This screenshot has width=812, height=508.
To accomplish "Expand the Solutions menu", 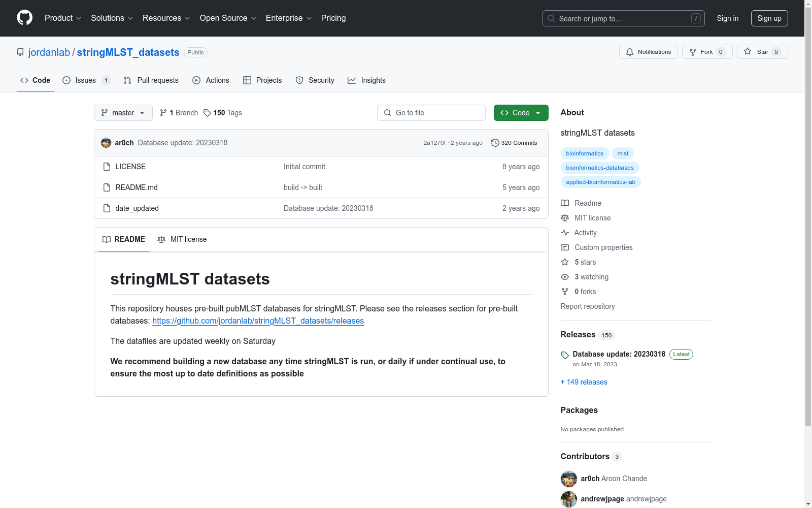I will [x=112, y=18].
